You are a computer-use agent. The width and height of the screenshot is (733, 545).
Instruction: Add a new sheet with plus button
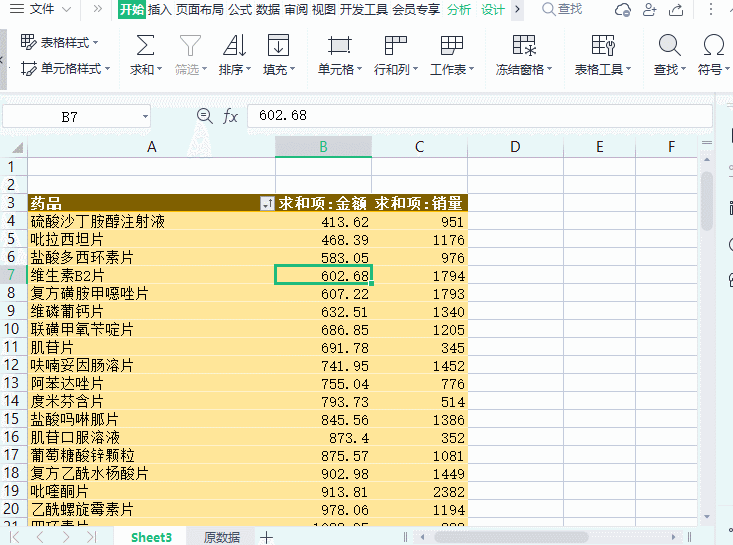click(x=267, y=537)
